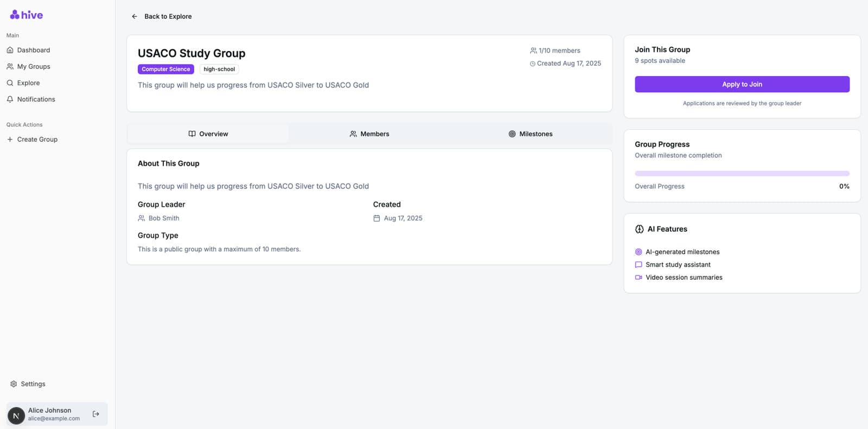Open Explore in sidebar
Image resolution: width=868 pixels, height=429 pixels.
[57, 83]
